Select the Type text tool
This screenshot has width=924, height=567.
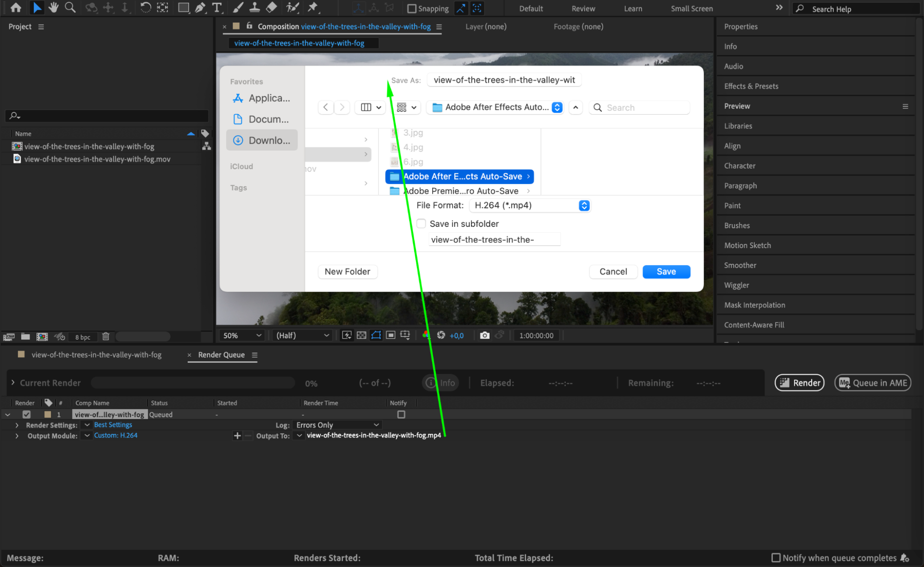pyautogui.click(x=216, y=7)
